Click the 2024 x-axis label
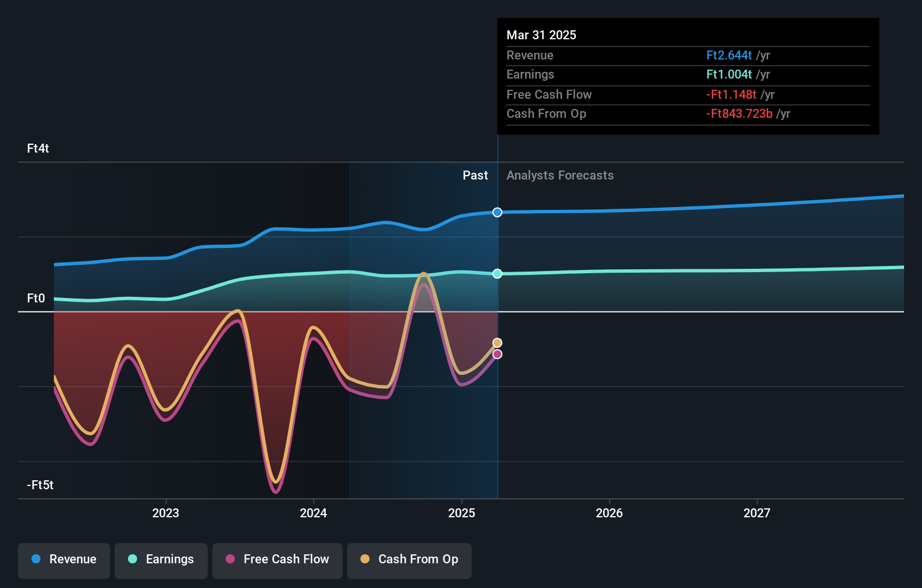The height and width of the screenshot is (588, 922). pos(313,513)
